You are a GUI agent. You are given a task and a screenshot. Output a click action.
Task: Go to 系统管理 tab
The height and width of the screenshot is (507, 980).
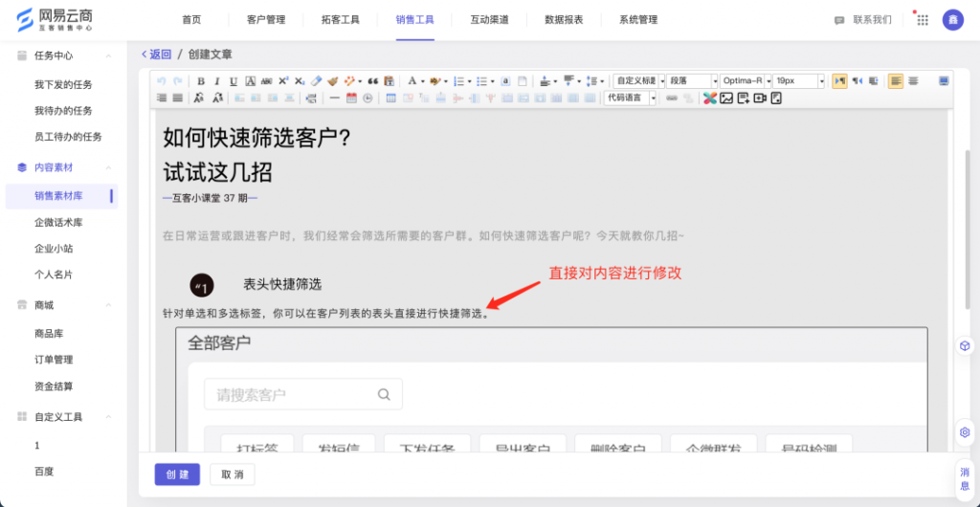[x=638, y=20]
